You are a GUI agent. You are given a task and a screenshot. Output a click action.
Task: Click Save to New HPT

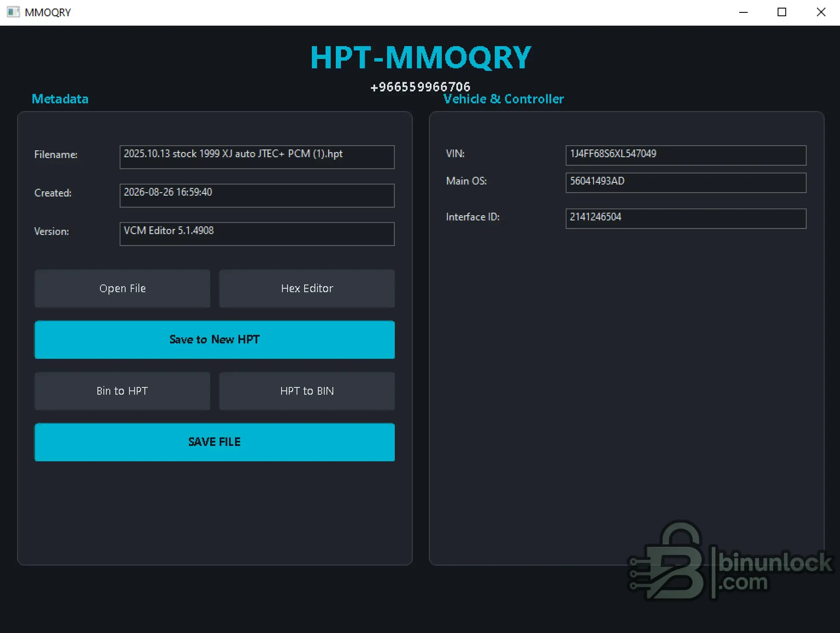pyautogui.click(x=214, y=340)
